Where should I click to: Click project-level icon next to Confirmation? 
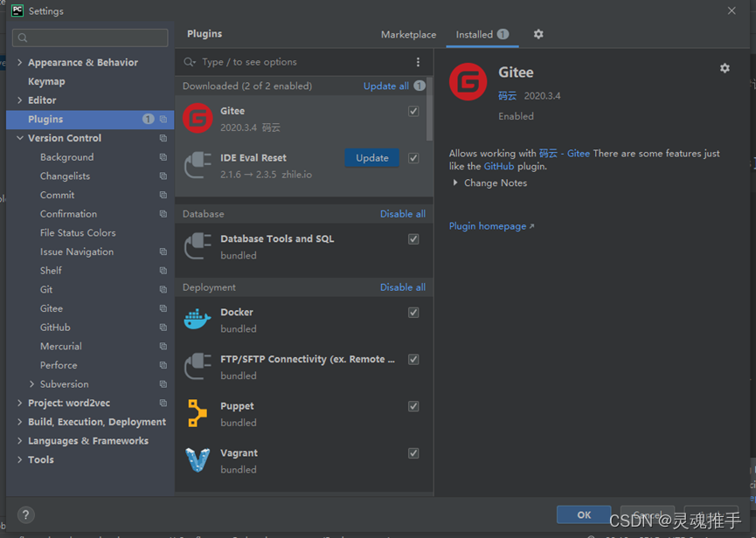(163, 214)
